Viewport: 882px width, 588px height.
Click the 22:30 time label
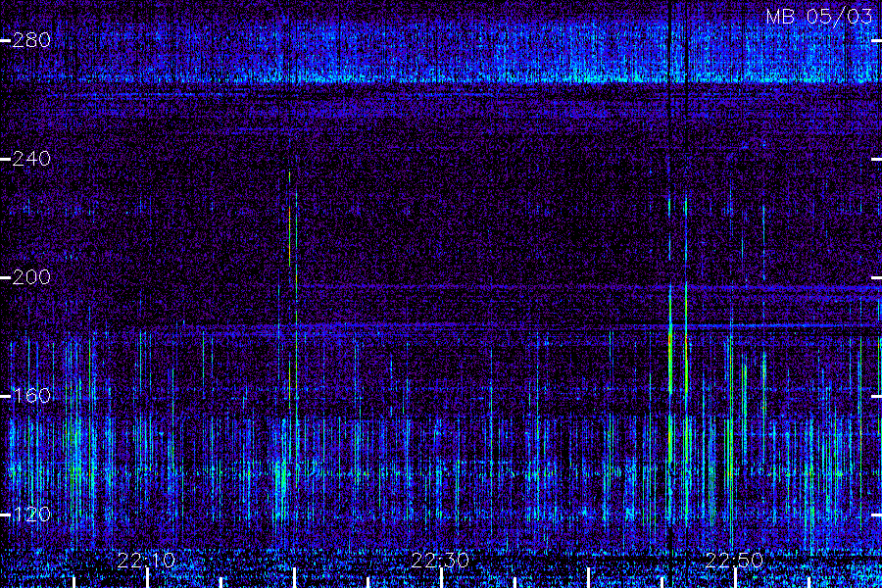[x=440, y=561]
